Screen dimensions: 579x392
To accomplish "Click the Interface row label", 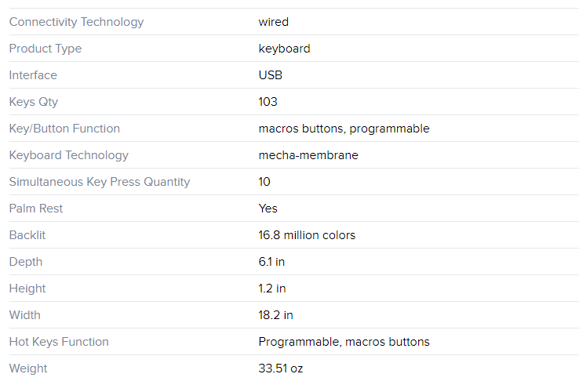I will tap(33, 75).
